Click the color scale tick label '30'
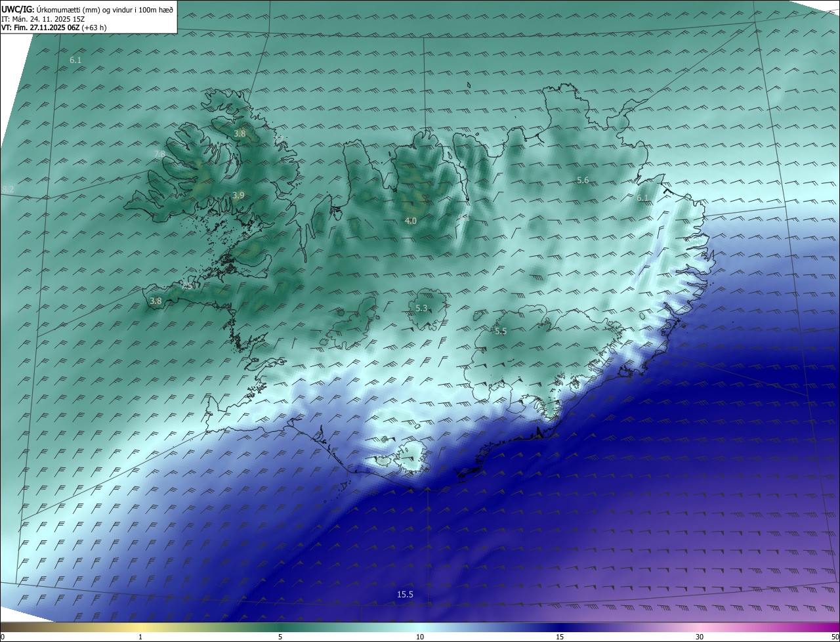 click(x=700, y=637)
